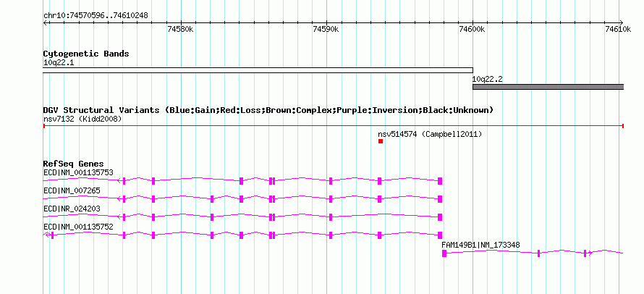The image size is (644, 294).
Task: Select the 10q22.1 band label
Action: [x=59, y=63]
